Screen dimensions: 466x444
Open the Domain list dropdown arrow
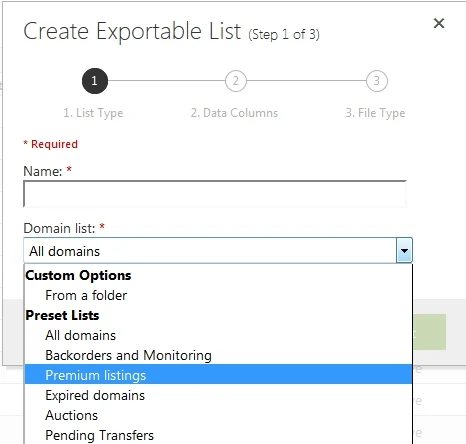404,251
